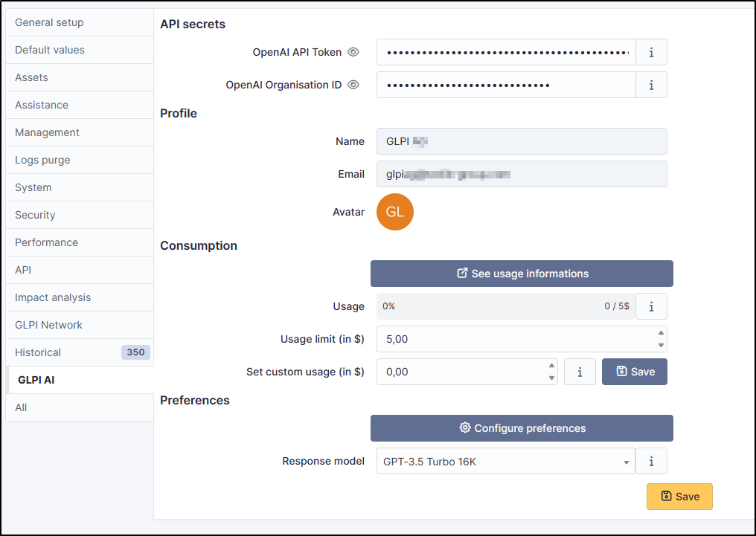Save custom usage with blue Save button

[x=634, y=372]
